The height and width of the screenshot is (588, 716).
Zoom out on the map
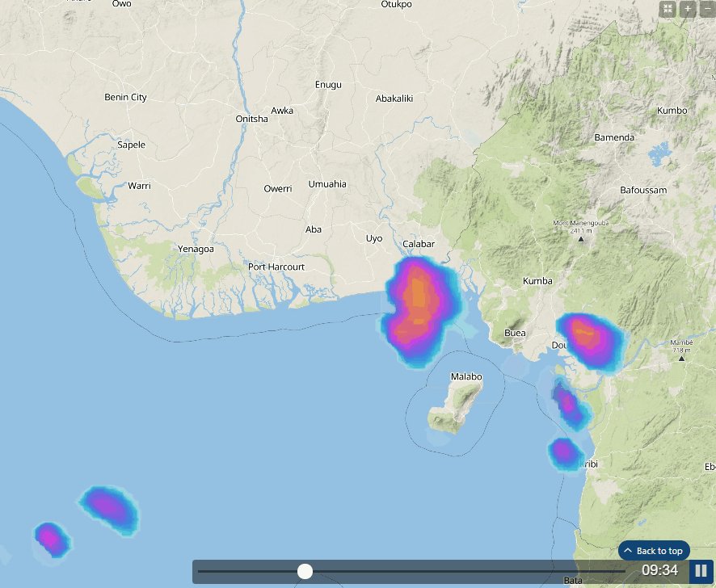click(707, 9)
